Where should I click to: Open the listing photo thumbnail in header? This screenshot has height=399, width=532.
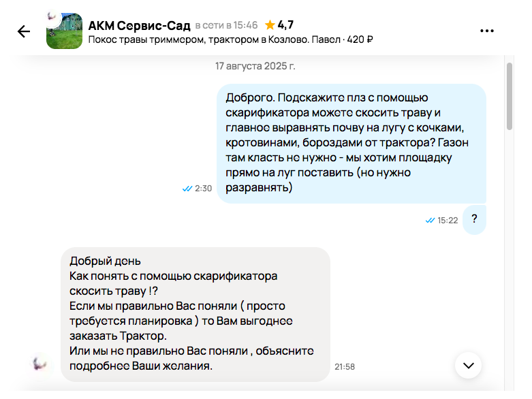coord(64,31)
